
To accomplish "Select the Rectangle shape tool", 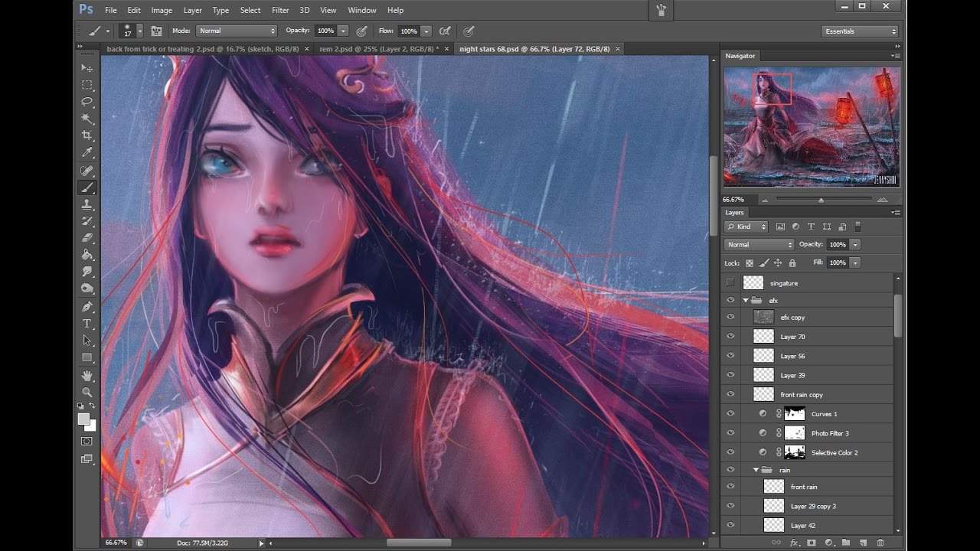I will point(87,357).
